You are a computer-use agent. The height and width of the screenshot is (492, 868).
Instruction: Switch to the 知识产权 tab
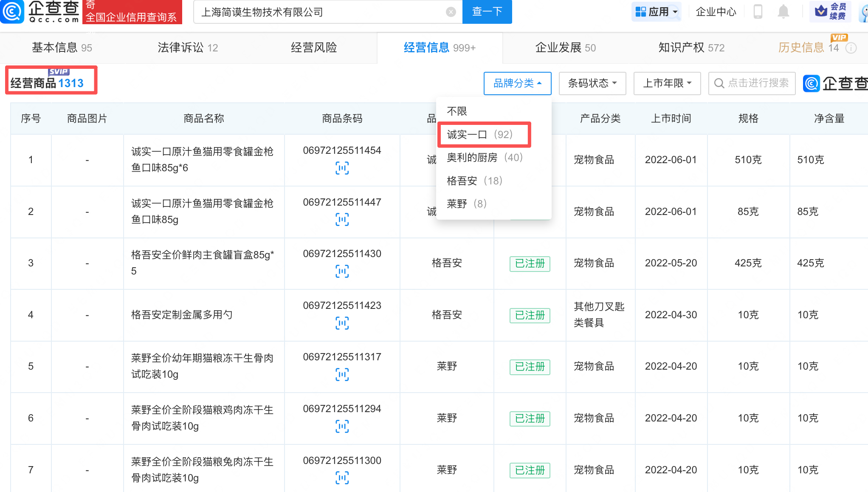click(691, 48)
